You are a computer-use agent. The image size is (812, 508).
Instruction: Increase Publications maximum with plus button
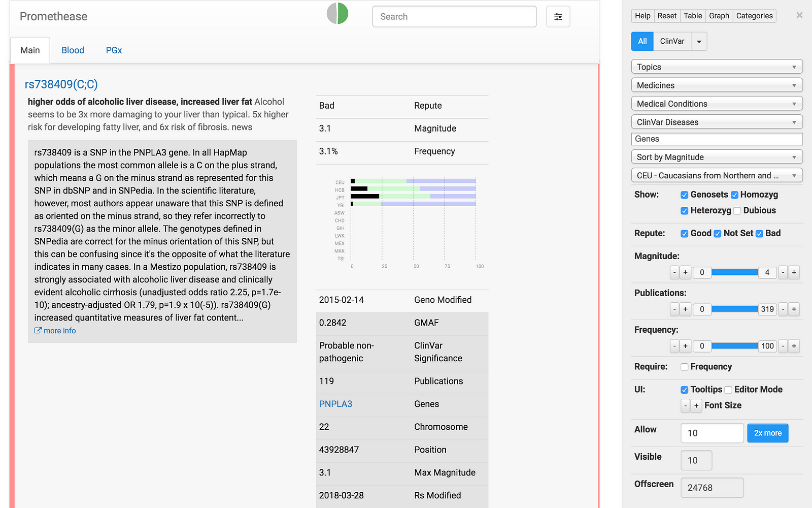point(794,309)
